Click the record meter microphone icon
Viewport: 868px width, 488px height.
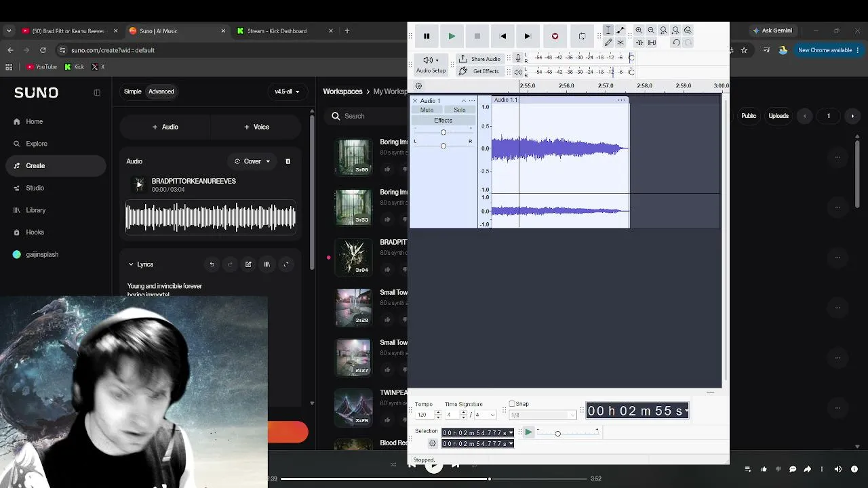click(x=518, y=58)
